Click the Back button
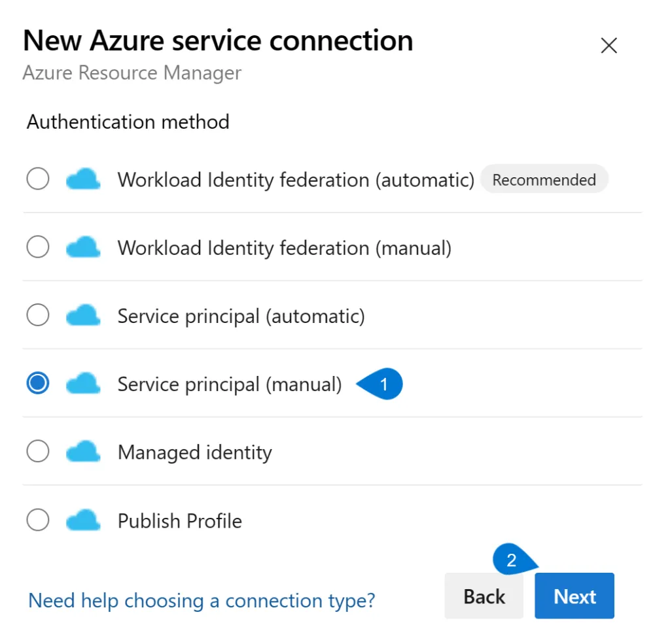The height and width of the screenshot is (644, 670). tap(484, 596)
